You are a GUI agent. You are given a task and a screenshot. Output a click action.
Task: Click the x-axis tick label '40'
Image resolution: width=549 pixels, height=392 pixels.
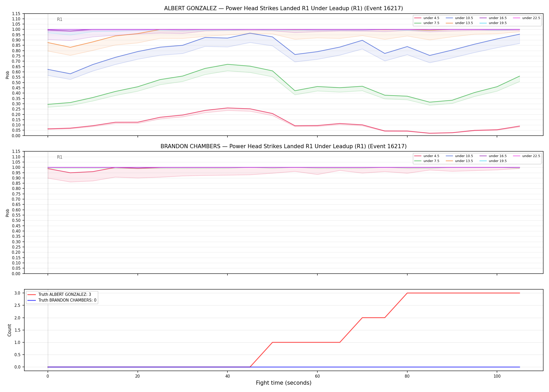click(x=227, y=376)
